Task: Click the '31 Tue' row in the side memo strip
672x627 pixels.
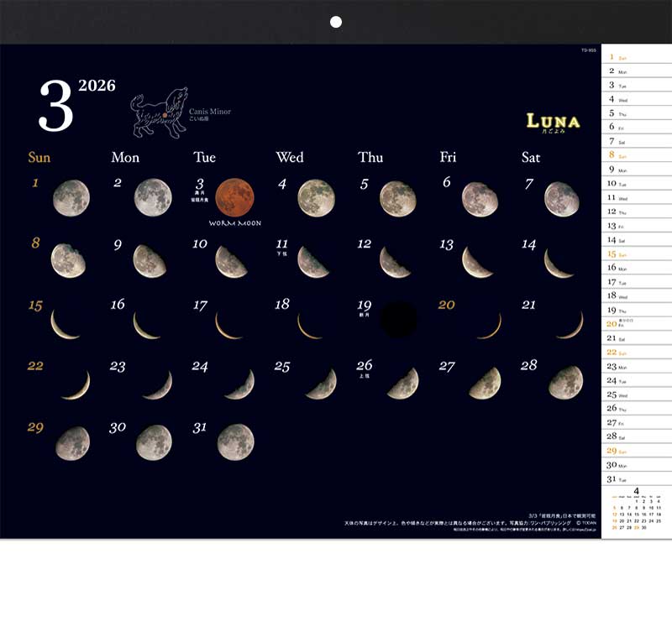Action: click(637, 478)
